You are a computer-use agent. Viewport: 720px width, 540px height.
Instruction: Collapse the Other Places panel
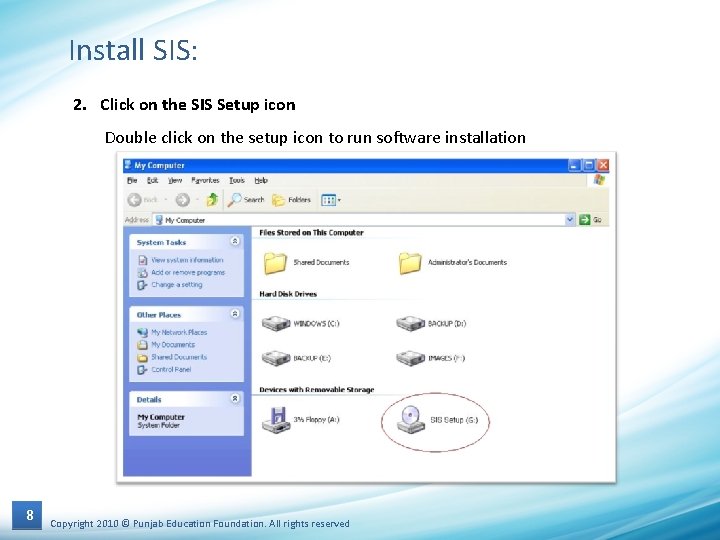[235, 314]
